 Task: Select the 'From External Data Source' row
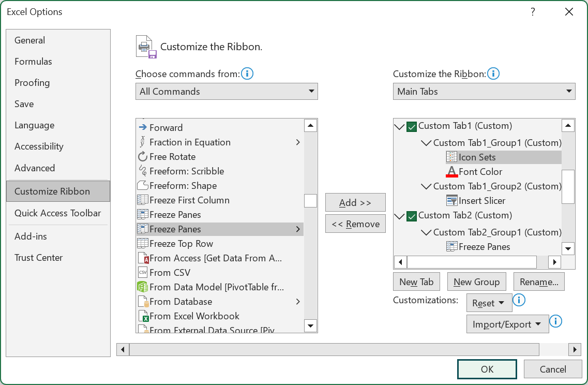(x=220, y=329)
